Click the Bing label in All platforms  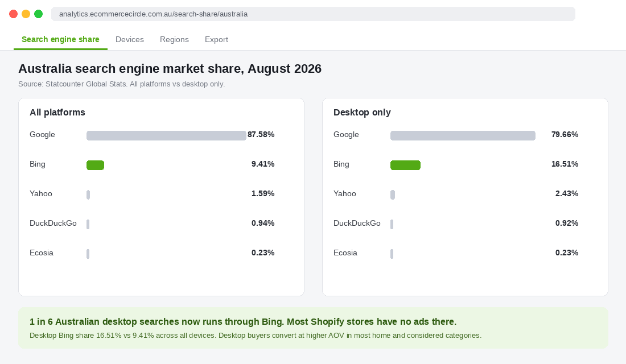38,164
